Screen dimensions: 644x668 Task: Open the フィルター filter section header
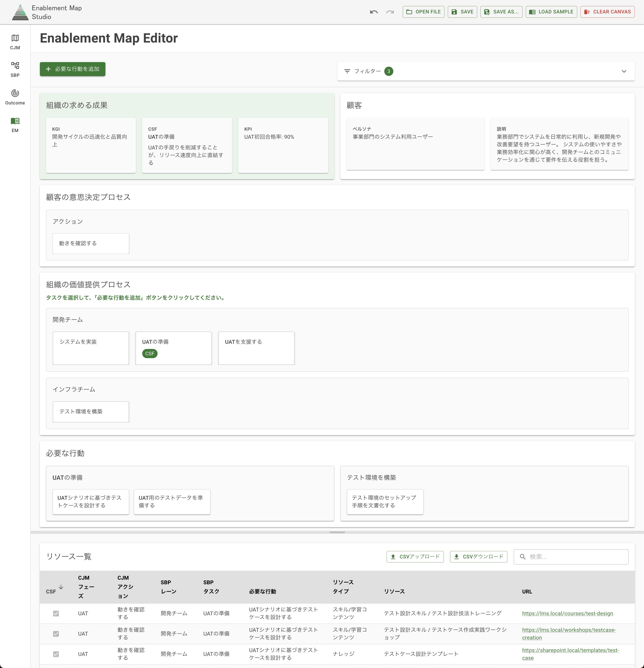tap(367, 71)
